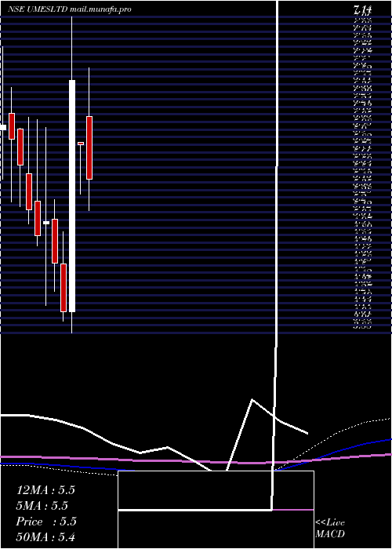This screenshot has height=549, width=392.
Task: Select the Price : 5.5 readout
Action: pos(46,522)
